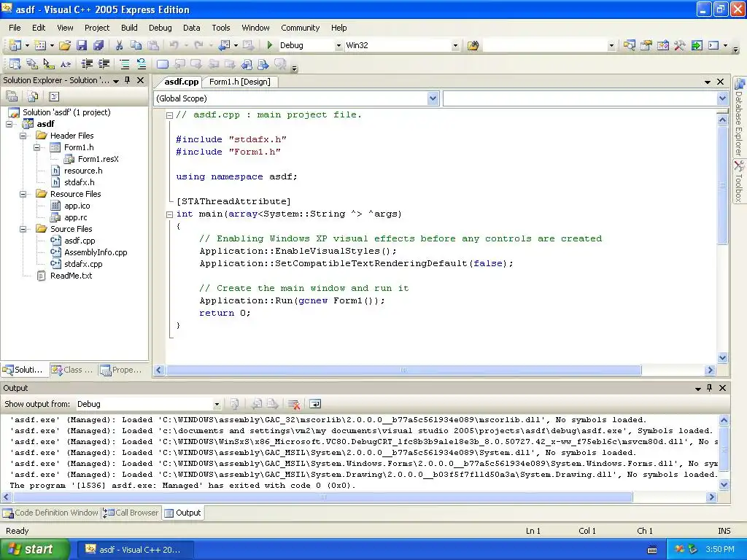
Task: Click the Cut scissors icon
Action: [119, 45]
